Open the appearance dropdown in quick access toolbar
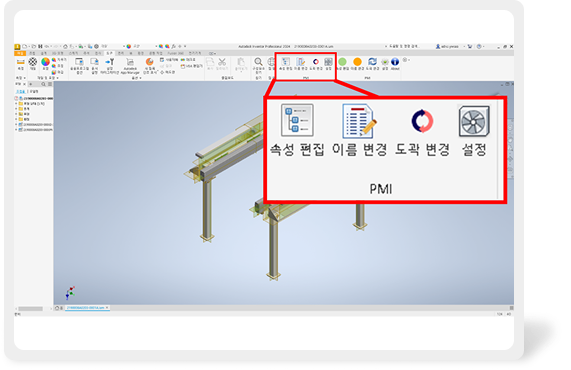This screenshot has width=571, height=370. click(x=143, y=47)
